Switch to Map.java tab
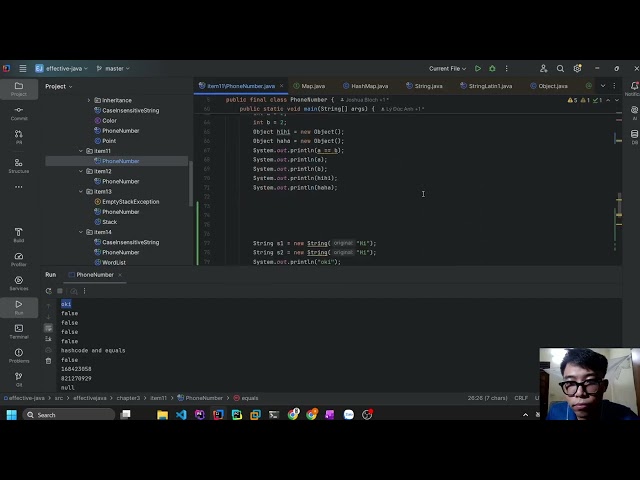The height and width of the screenshot is (480, 640). 309,86
